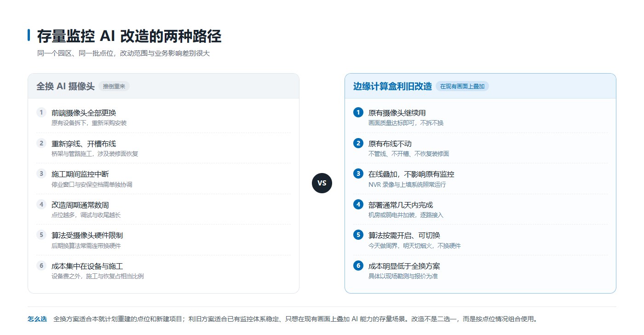Viewport: 644px width, 335px height.
Task: Click text 桥架与管路施工，涉及装修面恢复
Action: (95, 154)
